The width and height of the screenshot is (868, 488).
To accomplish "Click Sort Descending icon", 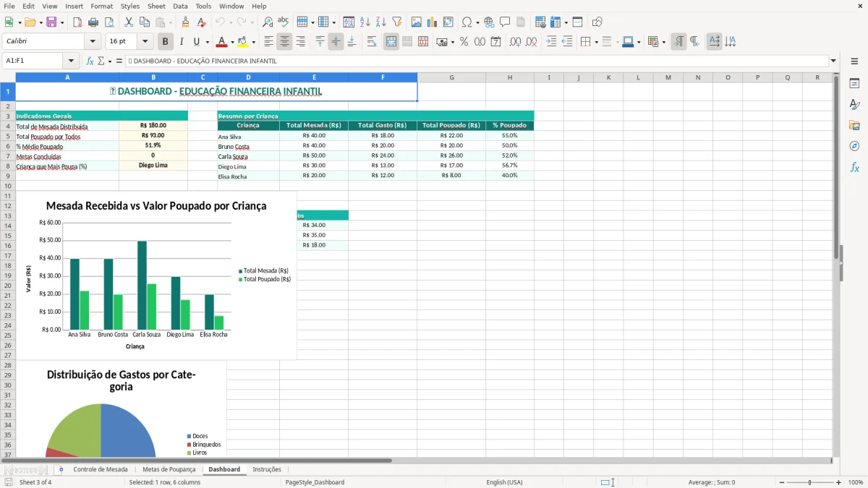I will (381, 22).
